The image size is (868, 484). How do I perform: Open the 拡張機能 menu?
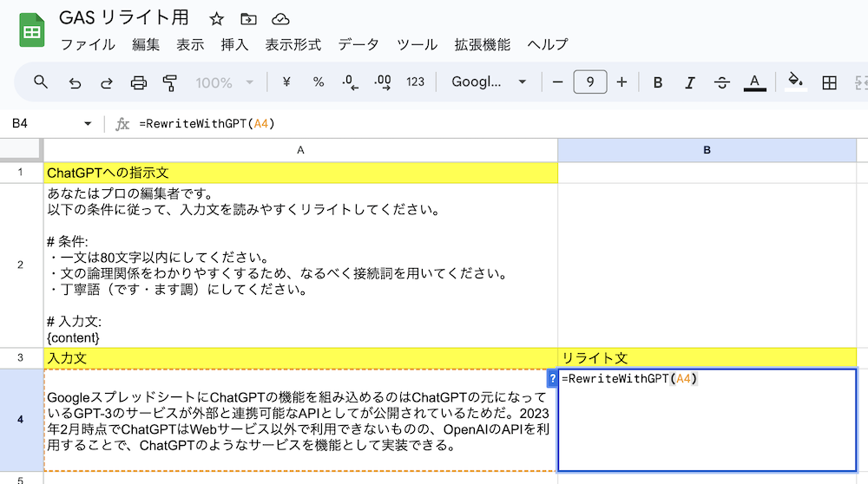point(482,45)
